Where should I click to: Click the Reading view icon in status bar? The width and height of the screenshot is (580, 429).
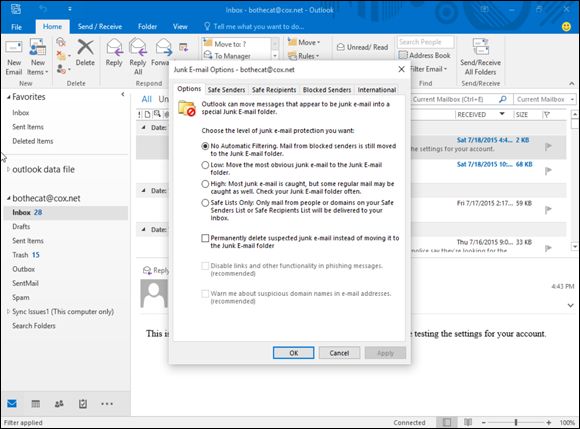pos(468,422)
